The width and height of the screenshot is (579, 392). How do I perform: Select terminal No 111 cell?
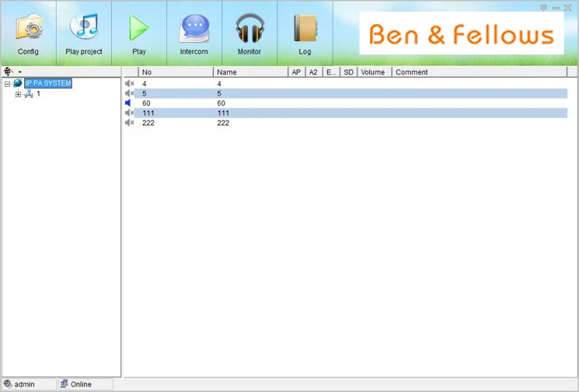[148, 113]
